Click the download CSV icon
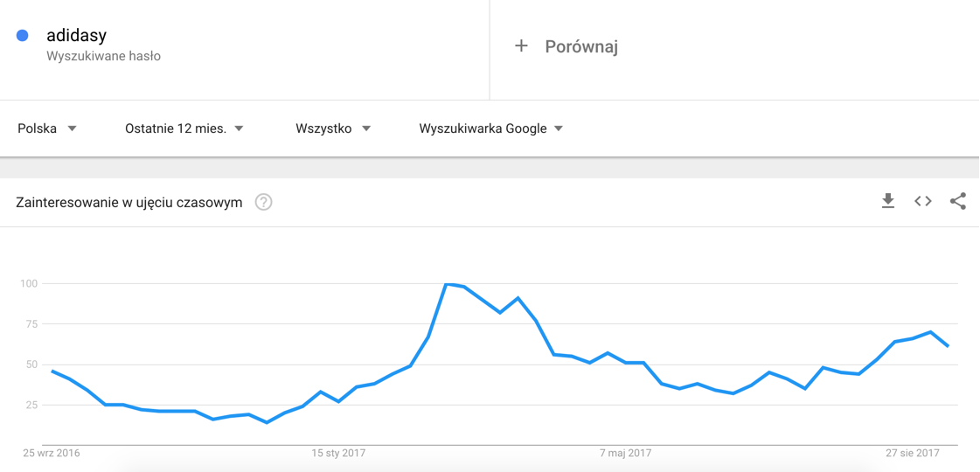 pyautogui.click(x=887, y=202)
